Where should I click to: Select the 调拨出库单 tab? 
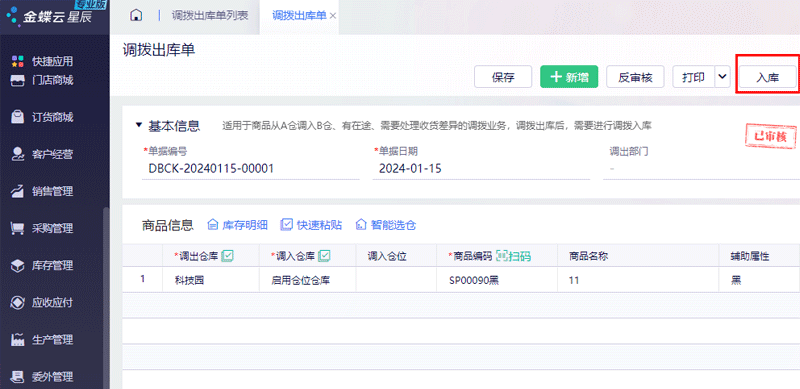(299, 15)
